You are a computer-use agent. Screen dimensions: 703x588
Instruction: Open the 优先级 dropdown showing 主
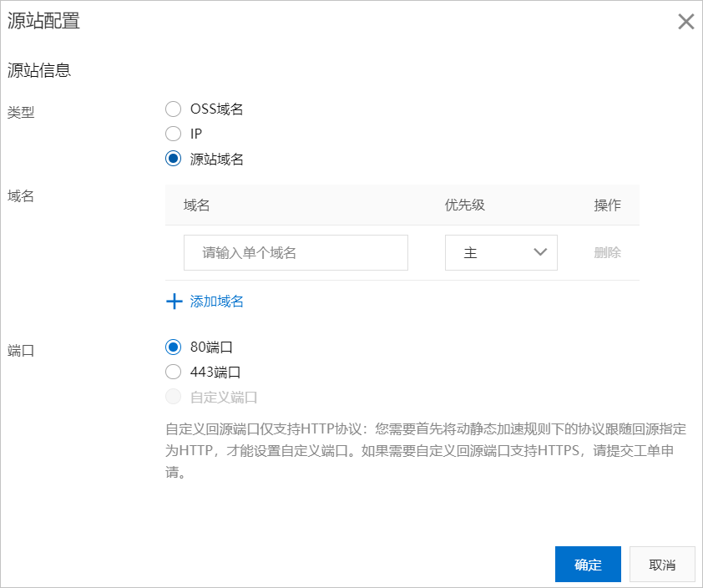(501, 252)
